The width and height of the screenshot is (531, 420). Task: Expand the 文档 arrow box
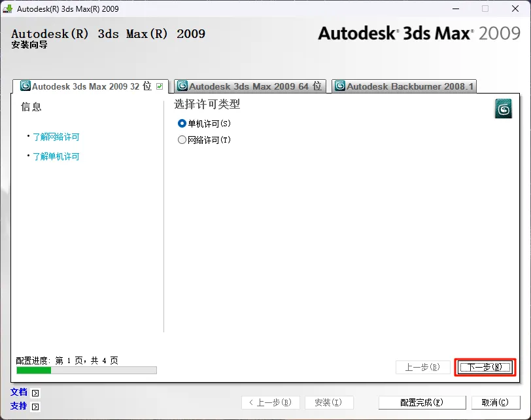click(x=35, y=393)
